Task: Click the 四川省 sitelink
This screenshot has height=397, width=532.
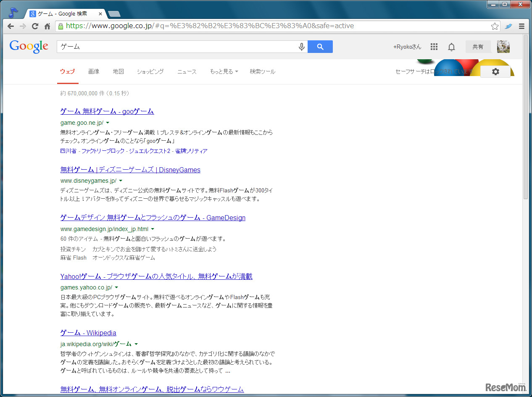Action: 68,151
